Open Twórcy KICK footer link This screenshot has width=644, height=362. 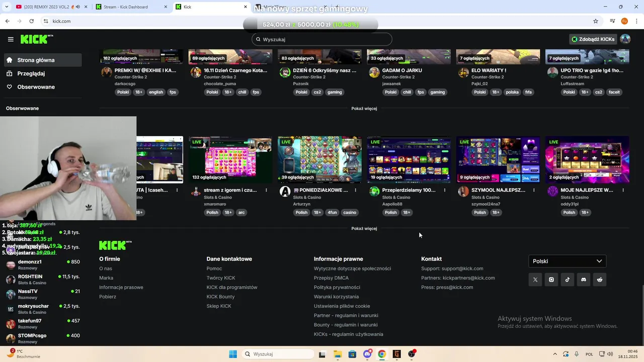point(220,278)
